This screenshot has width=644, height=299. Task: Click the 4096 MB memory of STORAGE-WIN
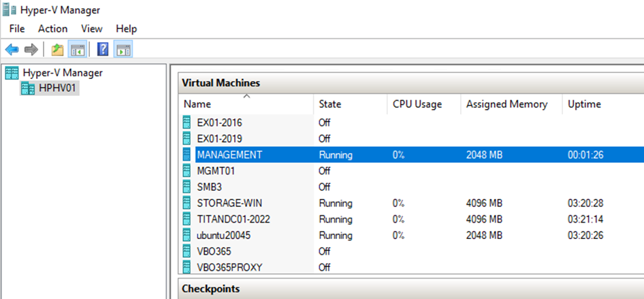tap(484, 203)
